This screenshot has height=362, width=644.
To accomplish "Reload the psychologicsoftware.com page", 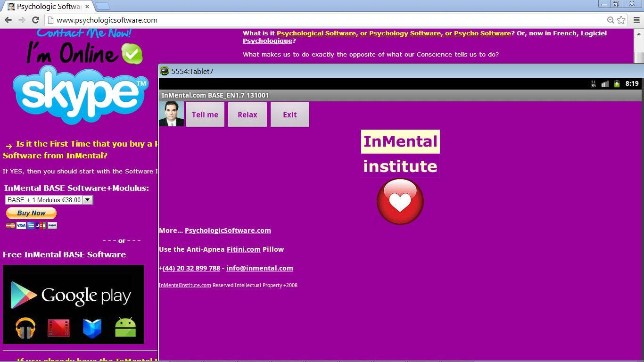I will point(35,20).
